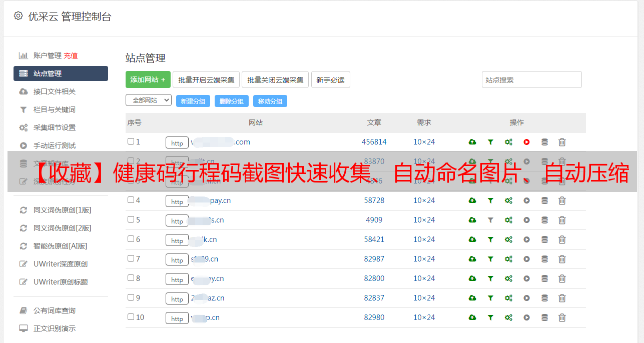Click cloud upload icon in row 4

click(472, 200)
